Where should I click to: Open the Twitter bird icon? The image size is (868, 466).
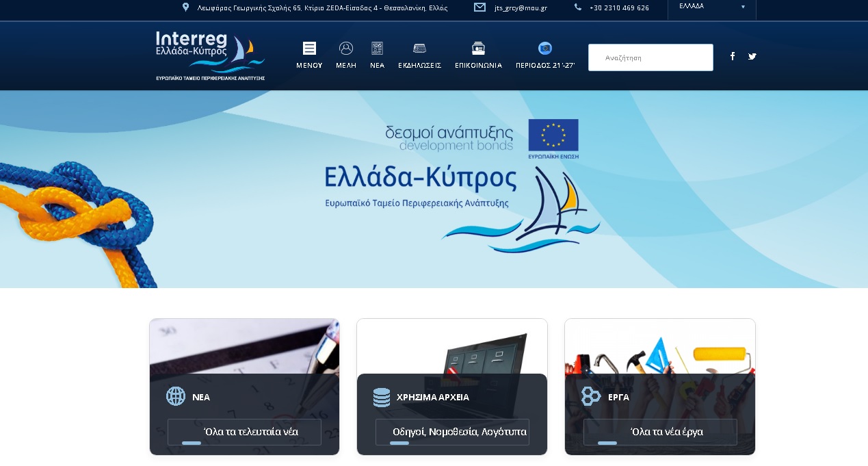coord(752,56)
